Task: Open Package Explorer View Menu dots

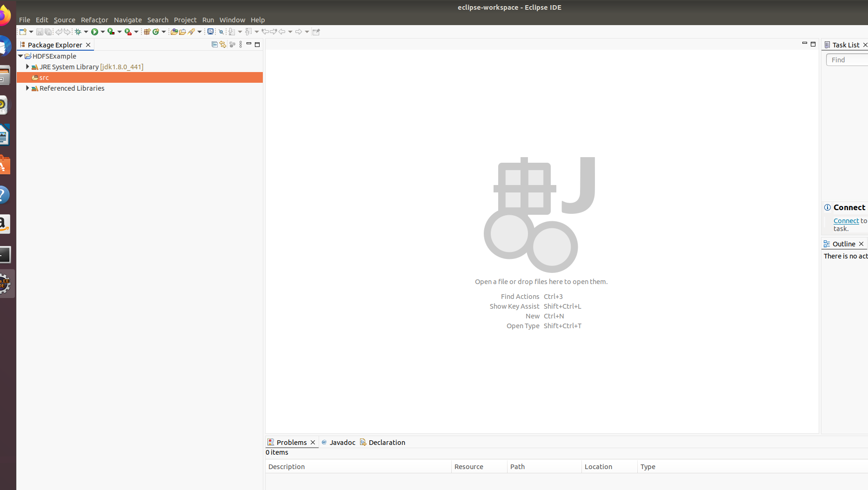Action: [240, 45]
